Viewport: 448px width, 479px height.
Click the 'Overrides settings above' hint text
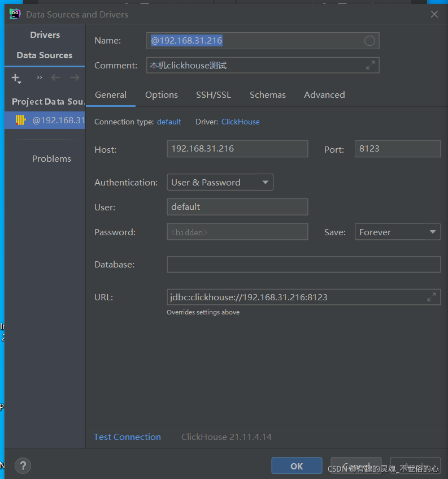click(x=203, y=312)
